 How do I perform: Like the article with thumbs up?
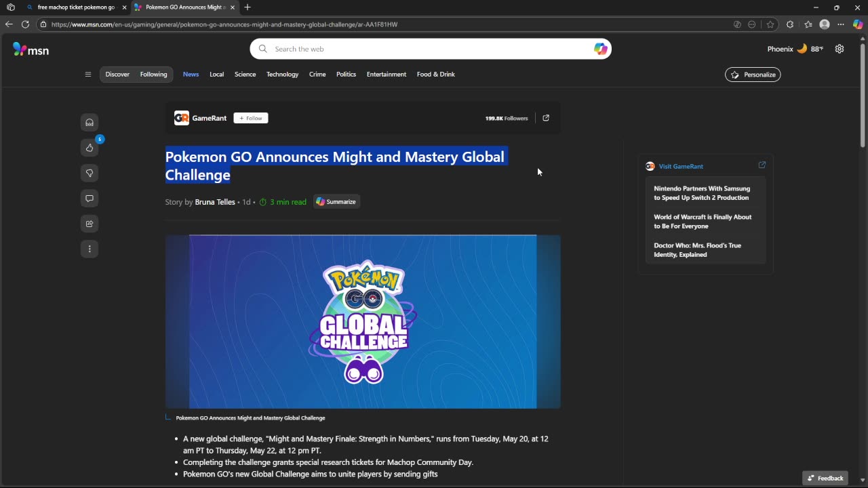(90, 148)
